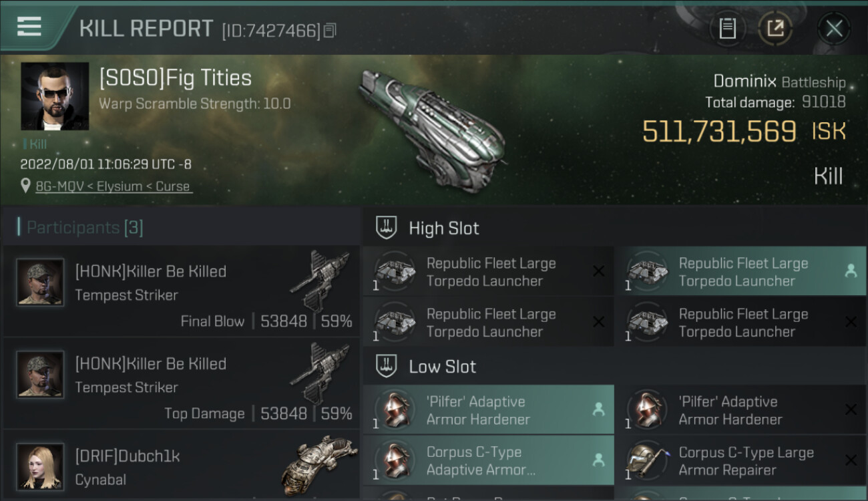Open the hamburger menu
868x501 pixels.
[x=29, y=27]
